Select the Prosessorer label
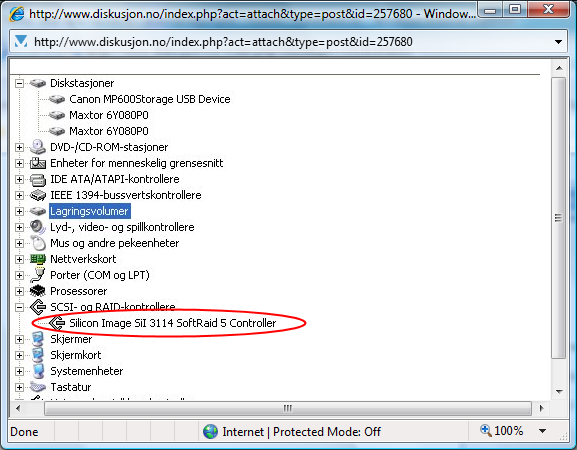 (78, 291)
